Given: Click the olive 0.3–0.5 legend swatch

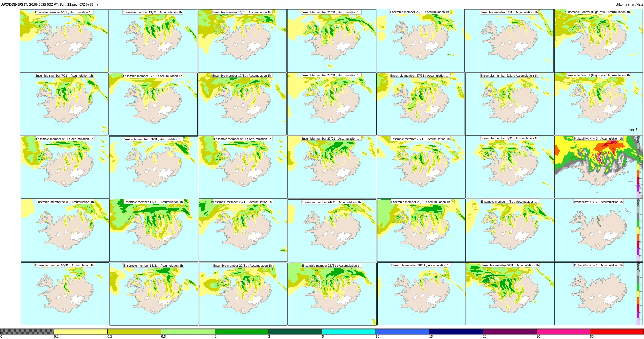Looking at the screenshot, I should pyautogui.click(x=134, y=332).
